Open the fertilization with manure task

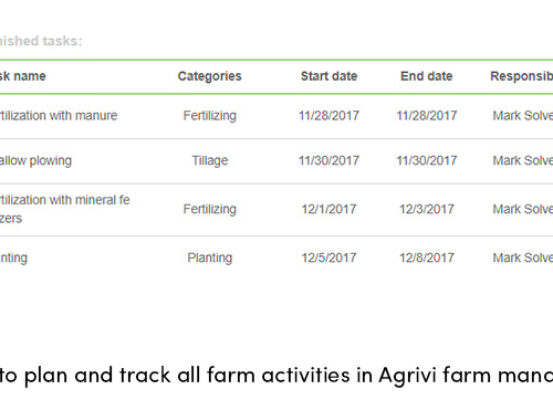[59, 116]
